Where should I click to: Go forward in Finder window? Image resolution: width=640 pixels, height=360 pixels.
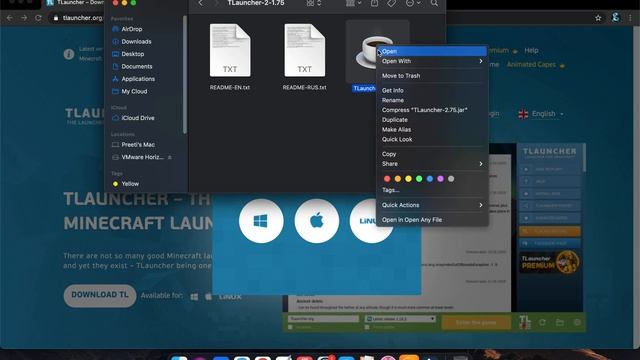(217, 3)
